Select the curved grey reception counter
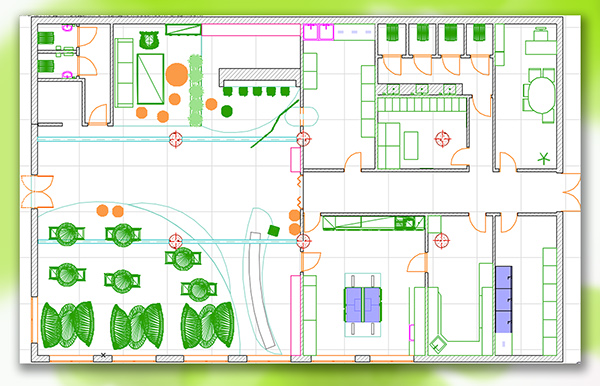 pyautogui.click(x=262, y=290)
